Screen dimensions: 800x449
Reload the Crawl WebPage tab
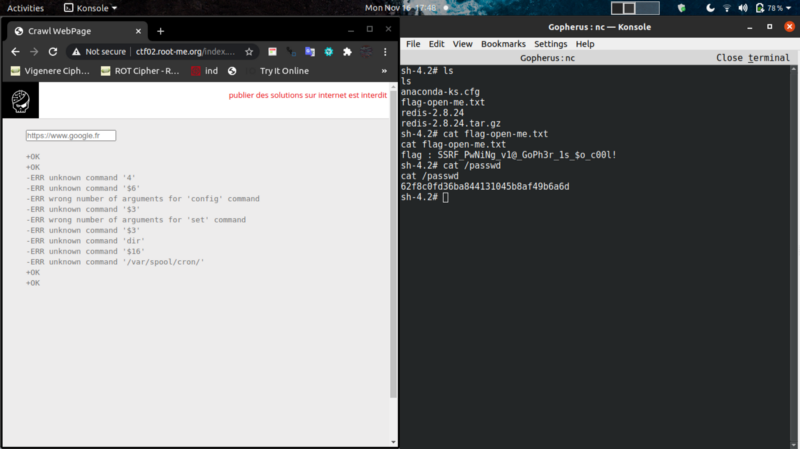click(x=53, y=52)
